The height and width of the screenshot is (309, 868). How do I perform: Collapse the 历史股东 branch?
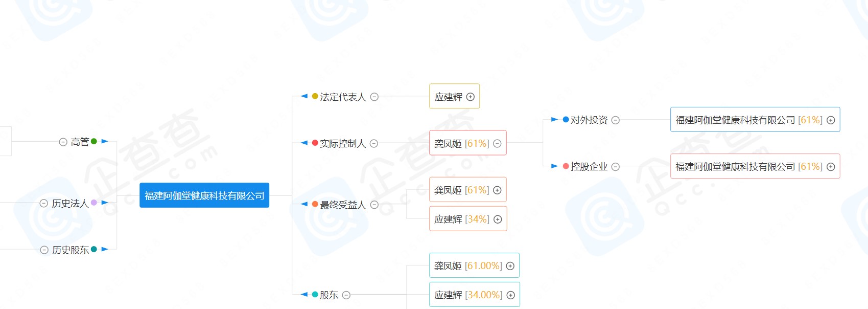pos(44,250)
